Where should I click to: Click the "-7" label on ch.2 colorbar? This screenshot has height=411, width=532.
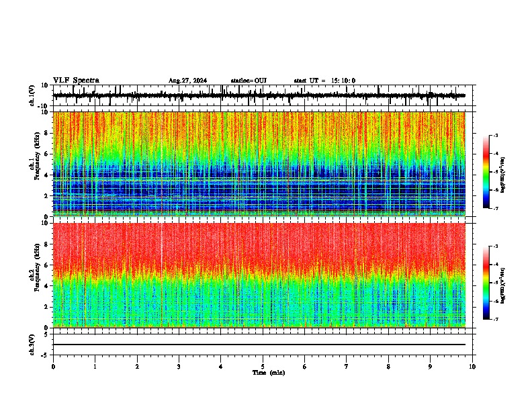click(x=495, y=319)
